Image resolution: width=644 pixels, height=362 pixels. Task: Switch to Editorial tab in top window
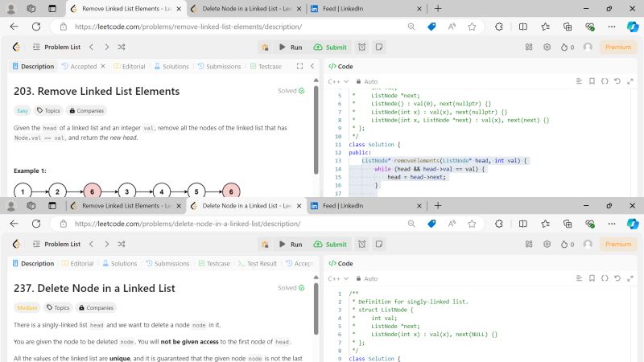point(130,66)
